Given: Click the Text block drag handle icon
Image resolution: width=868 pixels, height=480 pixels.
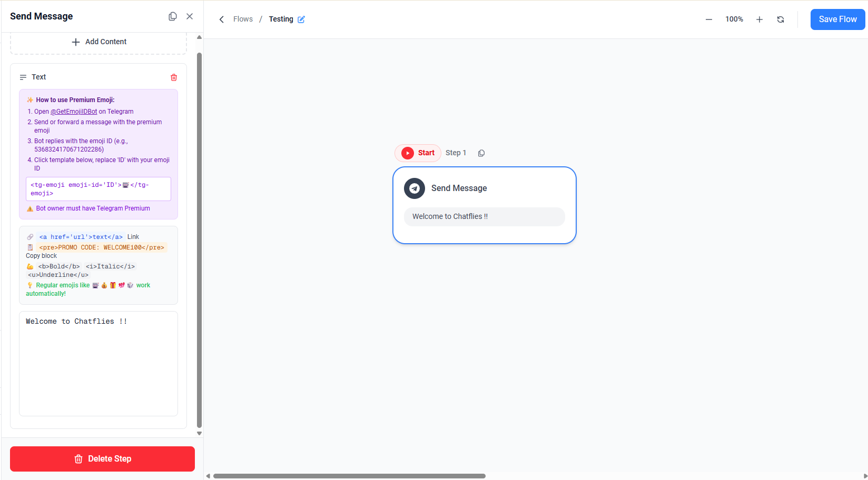Looking at the screenshot, I should point(23,77).
